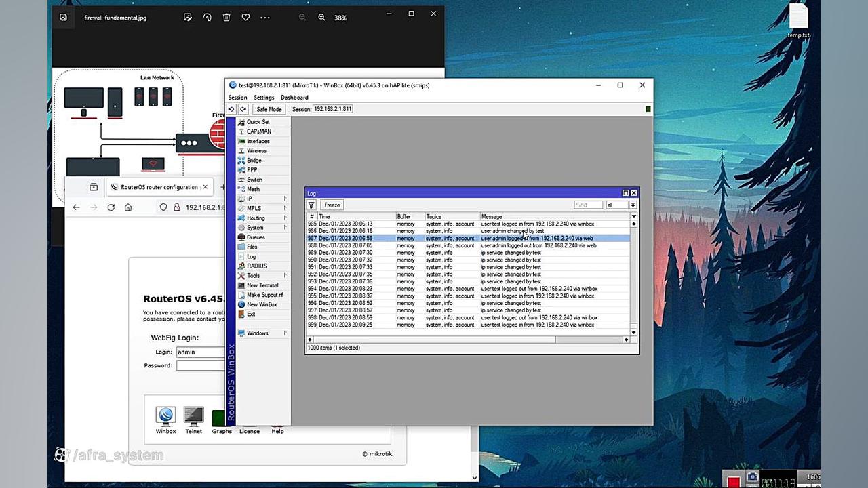The width and height of the screenshot is (868, 488).
Task: Open Wireless in WinBox sidebar
Action: point(256,150)
